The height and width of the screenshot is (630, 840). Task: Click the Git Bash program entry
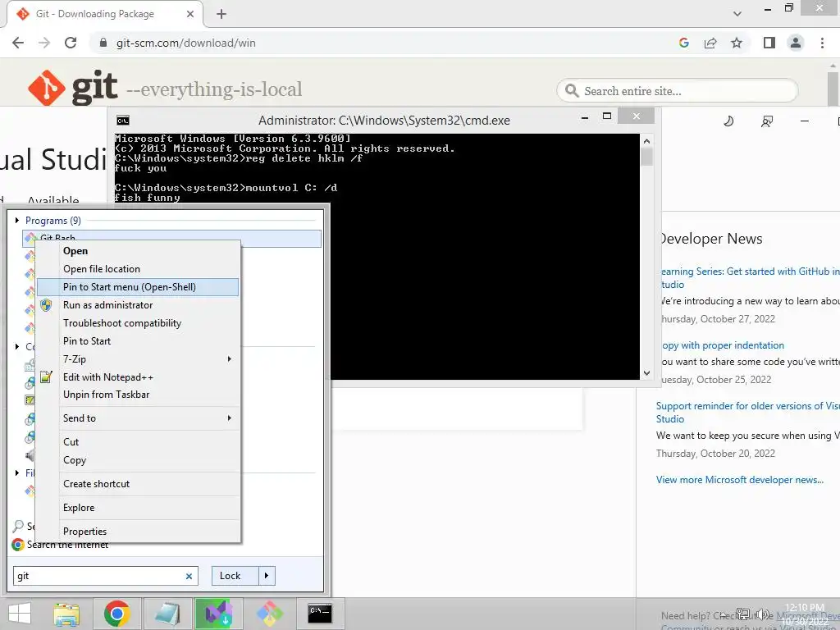pos(172,239)
